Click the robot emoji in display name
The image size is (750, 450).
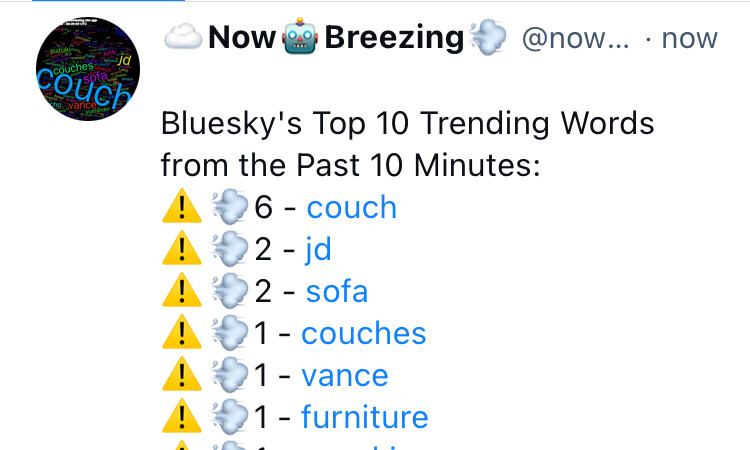tap(300, 36)
